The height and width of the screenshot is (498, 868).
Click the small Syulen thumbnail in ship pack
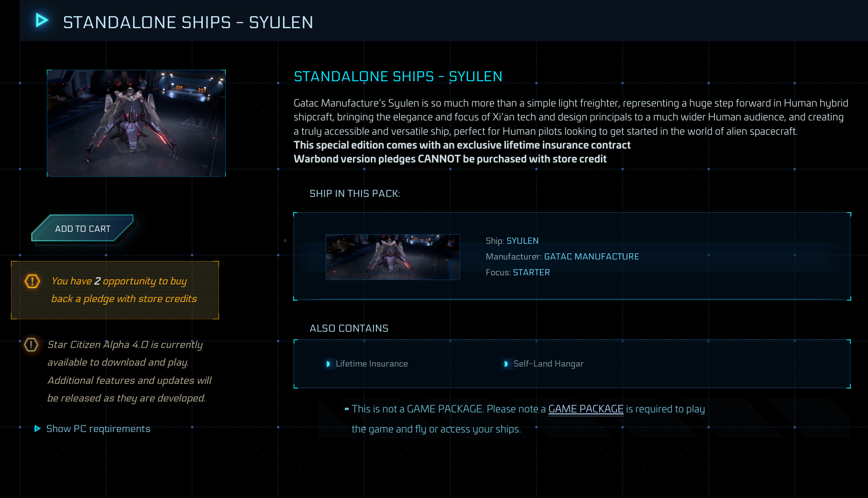pyautogui.click(x=393, y=257)
